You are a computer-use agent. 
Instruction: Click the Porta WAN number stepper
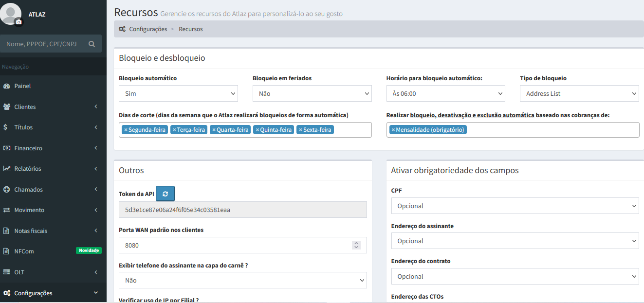pos(356,245)
